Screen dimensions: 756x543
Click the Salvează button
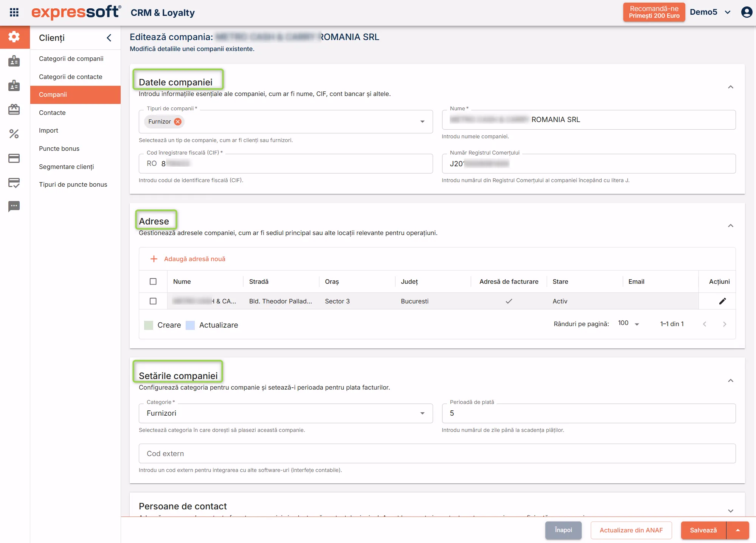click(703, 530)
